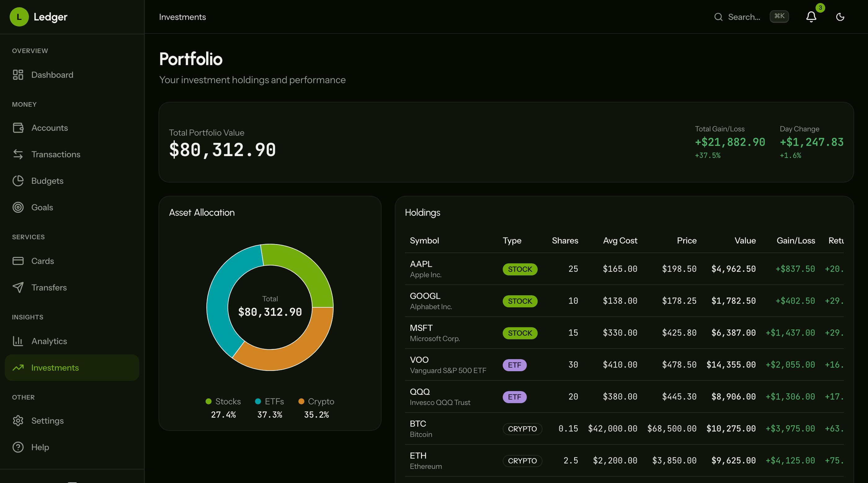This screenshot has height=483, width=868.
Task: Click the Value column header
Action: coord(745,240)
